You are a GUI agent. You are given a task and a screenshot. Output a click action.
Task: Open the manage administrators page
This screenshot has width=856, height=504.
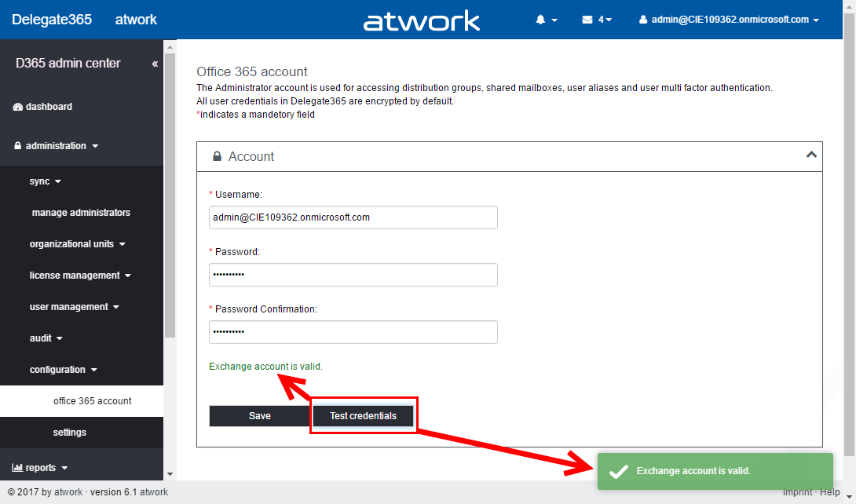coord(81,213)
